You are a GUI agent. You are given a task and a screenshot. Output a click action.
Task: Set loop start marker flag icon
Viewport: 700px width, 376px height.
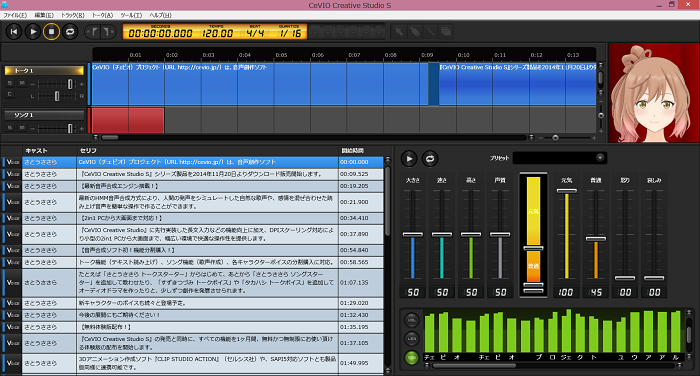[x=94, y=32]
